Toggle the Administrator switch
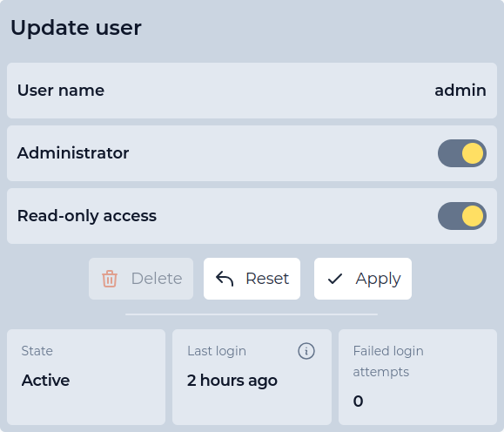The height and width of the screenshot is (432, 504). (462, 153)
